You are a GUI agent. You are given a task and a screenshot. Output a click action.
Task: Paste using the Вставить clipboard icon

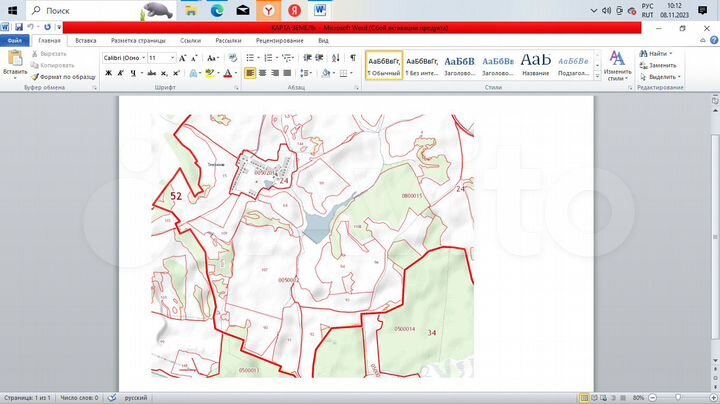(x=15, y=58)
